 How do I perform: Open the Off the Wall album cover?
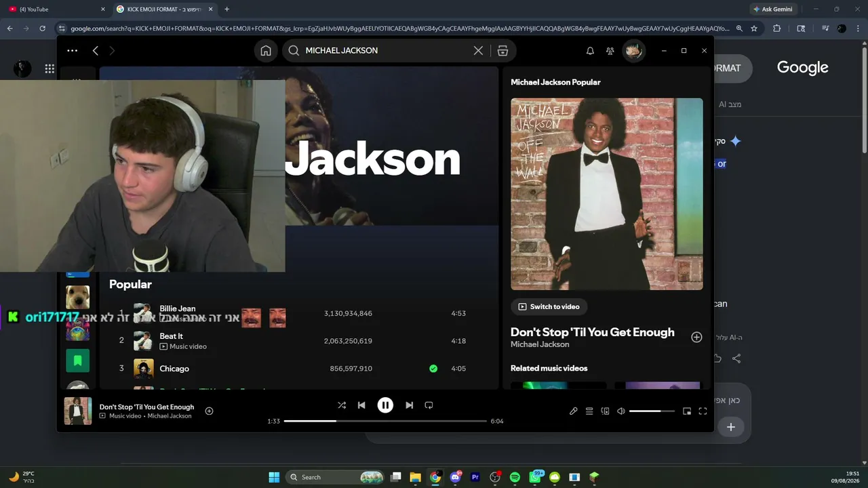pos(607,194)
